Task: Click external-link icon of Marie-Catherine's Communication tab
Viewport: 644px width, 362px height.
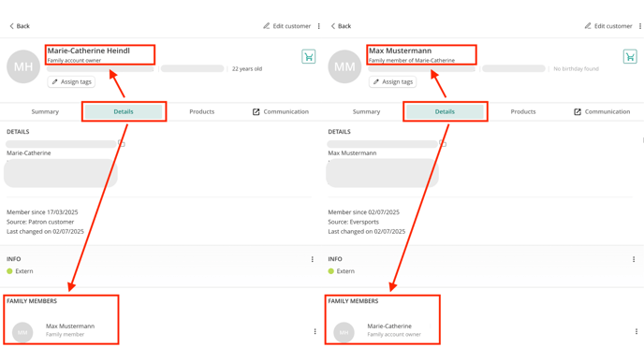Action: coord(256,112)
